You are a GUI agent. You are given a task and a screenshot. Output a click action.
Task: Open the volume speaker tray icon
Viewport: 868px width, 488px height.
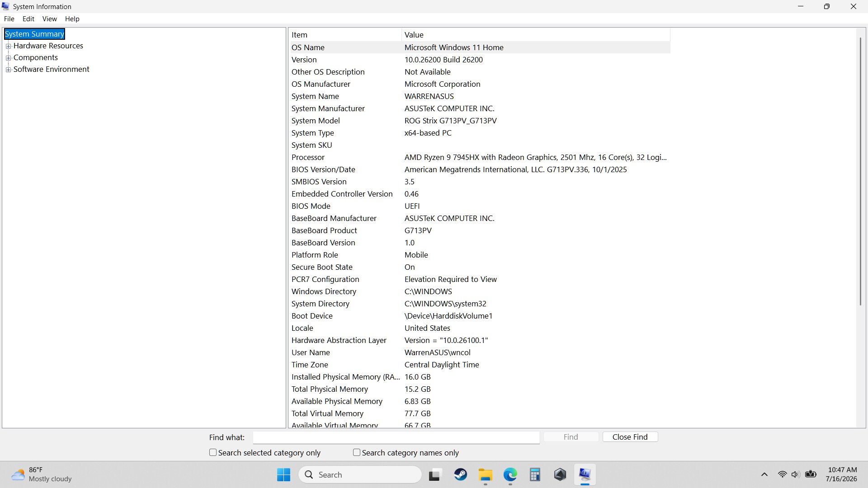796,474
